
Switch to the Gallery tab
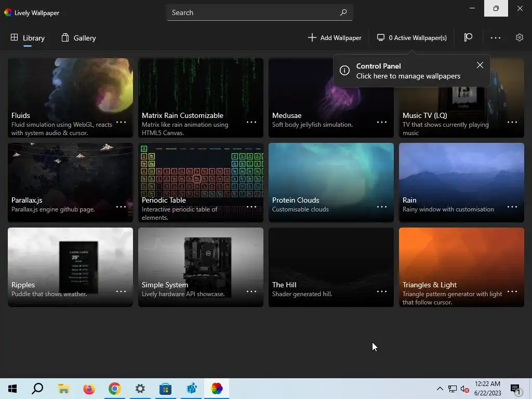pyautogui.click(x=79, y=37)
